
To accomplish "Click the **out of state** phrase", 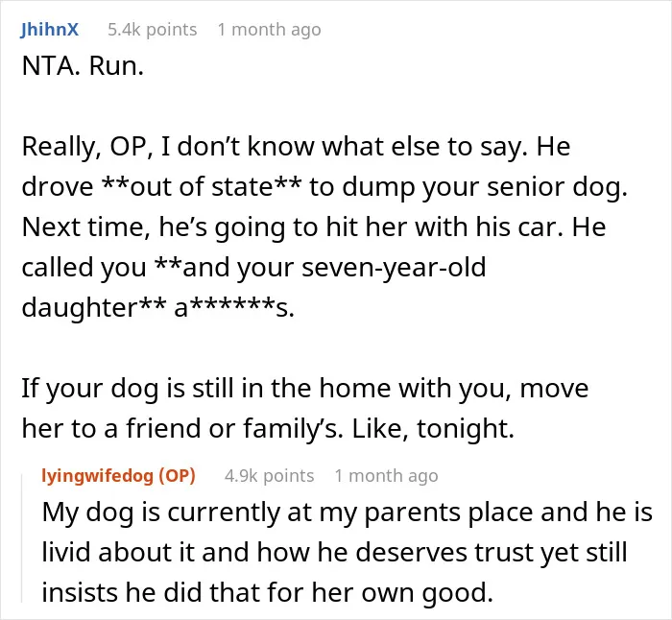I will tap(202, 187).
